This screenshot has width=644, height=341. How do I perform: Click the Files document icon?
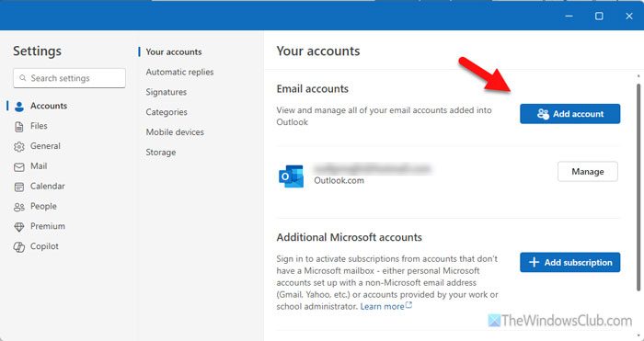click(x=19, y=127)
